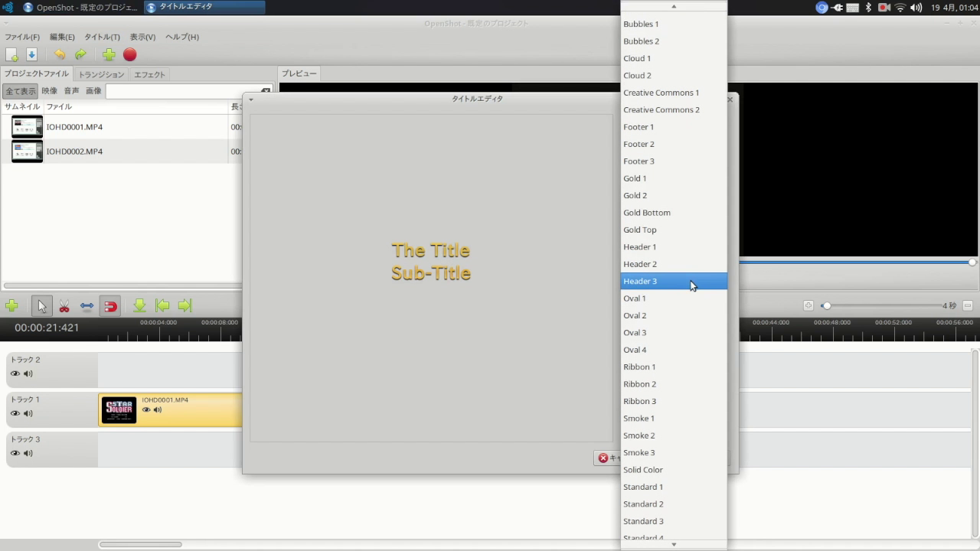Image resolution: width=980 pixels, height=551 pixels.
Task: Select the Razor scissors tool
Action: point(64,306)
